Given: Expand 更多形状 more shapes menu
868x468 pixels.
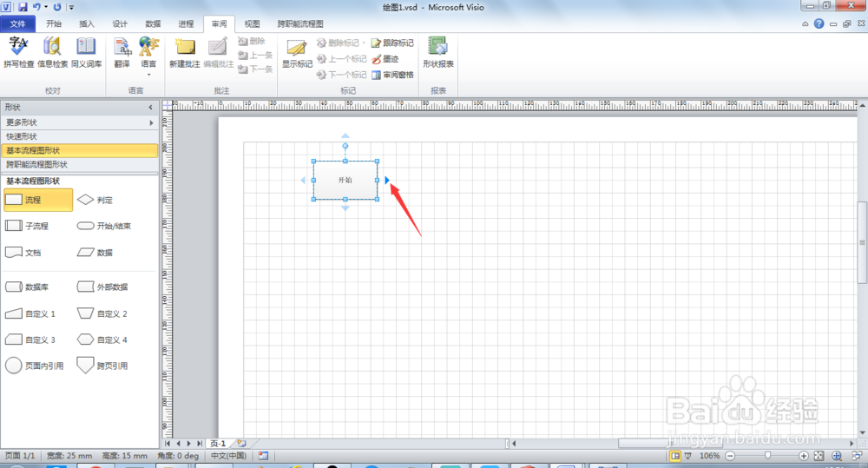Looking at the screenshot, I should [79, 122].
